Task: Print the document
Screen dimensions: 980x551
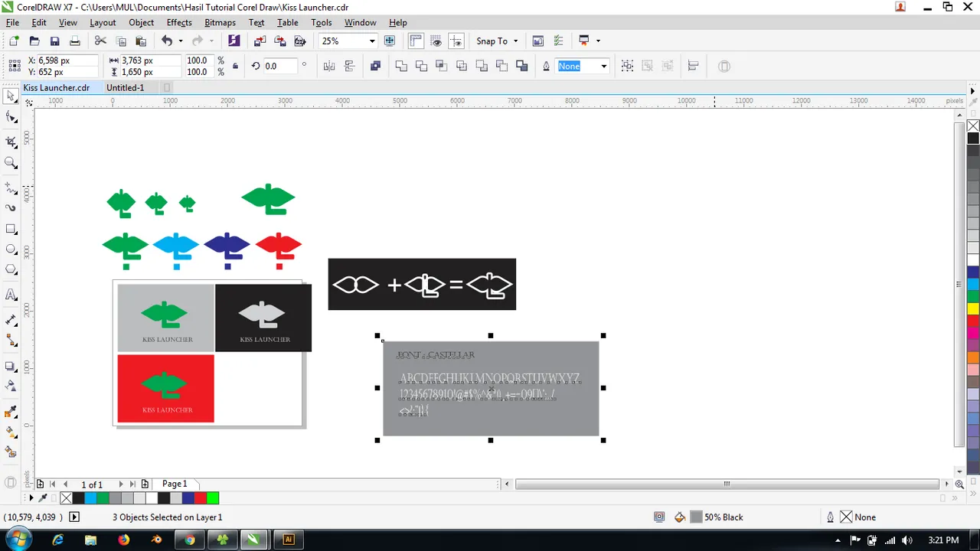Action: [x=74, y=41]
